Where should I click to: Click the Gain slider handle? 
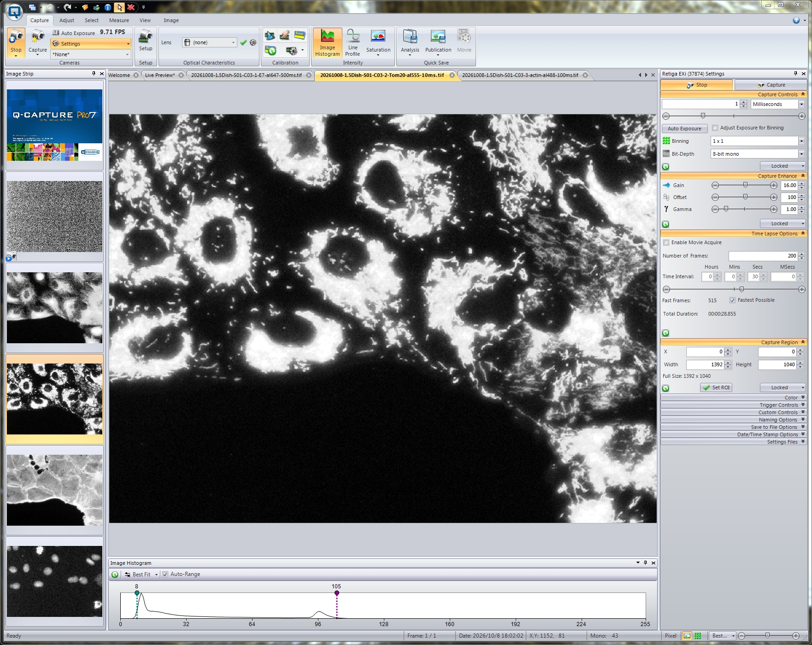[x=745, y=185]
